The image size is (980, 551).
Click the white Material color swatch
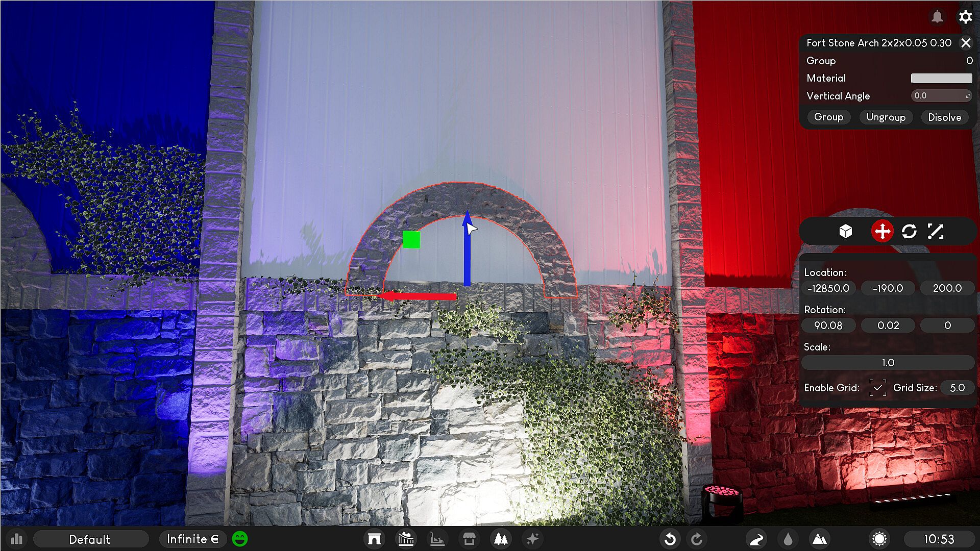coord(941,78)
